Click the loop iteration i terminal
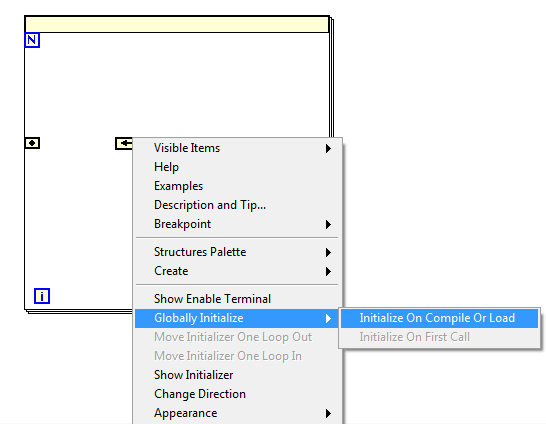This screenshot has height=424, width=546. point(42,296)
